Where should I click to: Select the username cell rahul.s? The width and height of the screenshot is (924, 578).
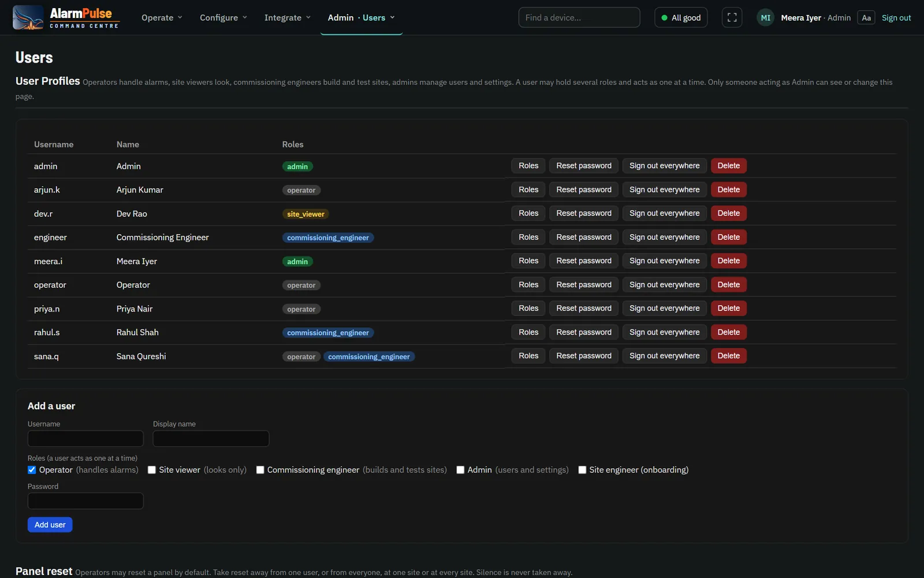47,332
